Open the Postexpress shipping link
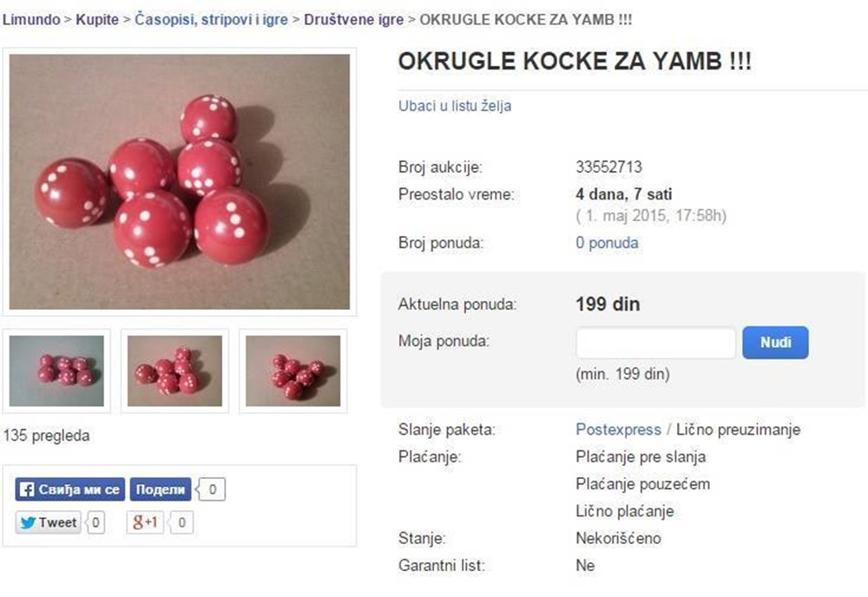868x597 pixels. (618, 430)
